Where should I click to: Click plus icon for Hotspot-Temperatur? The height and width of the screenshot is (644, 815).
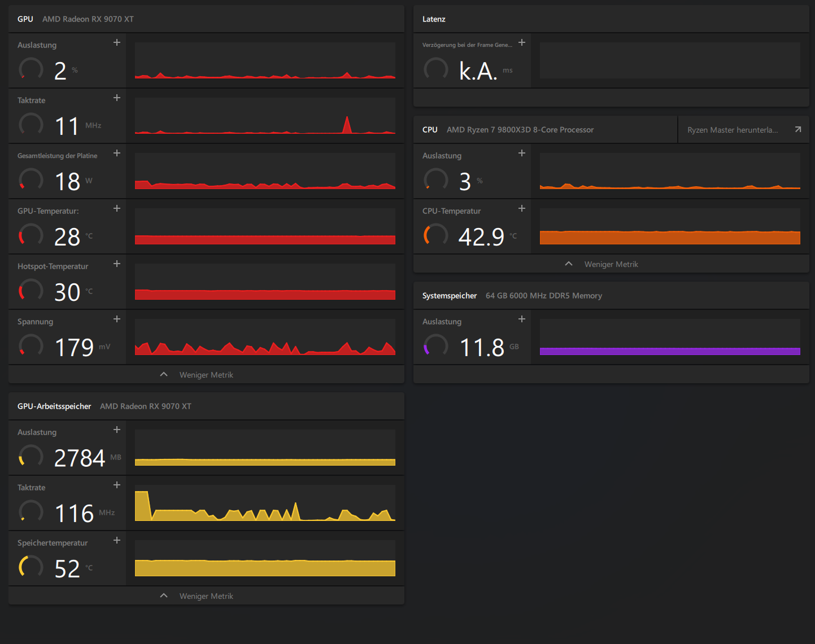pyautogui.click(x=117, y=264)
